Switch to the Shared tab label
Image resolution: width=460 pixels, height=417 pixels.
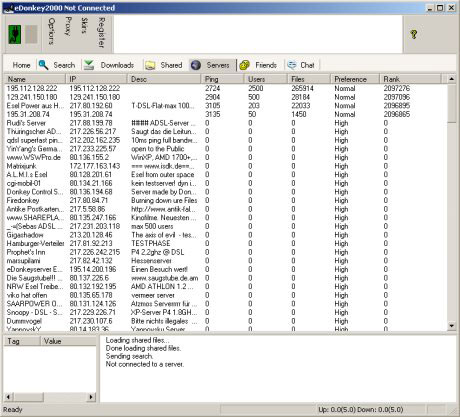click(171, 65)
